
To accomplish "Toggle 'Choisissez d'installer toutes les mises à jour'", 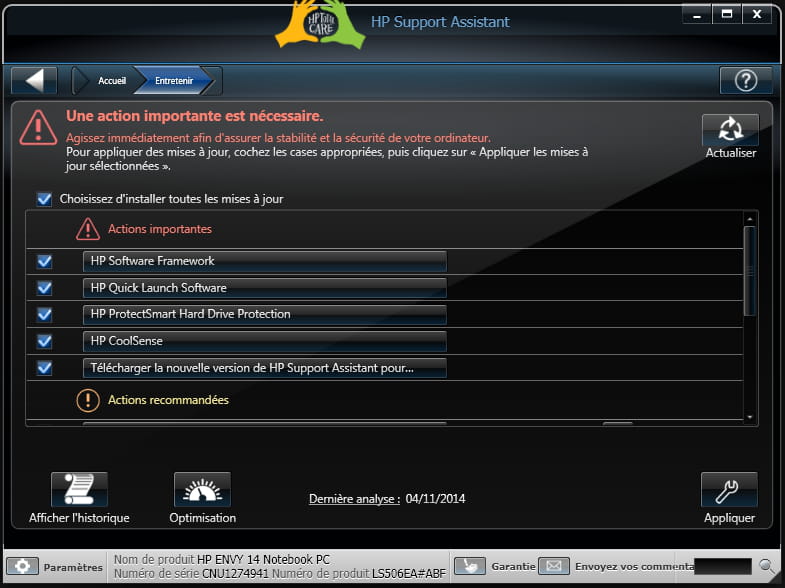I will [x=44, y=199].
